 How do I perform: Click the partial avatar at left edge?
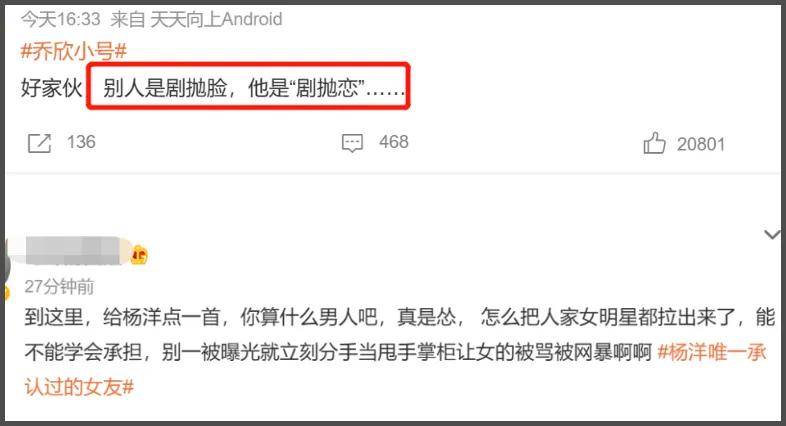tap(5, 261)
